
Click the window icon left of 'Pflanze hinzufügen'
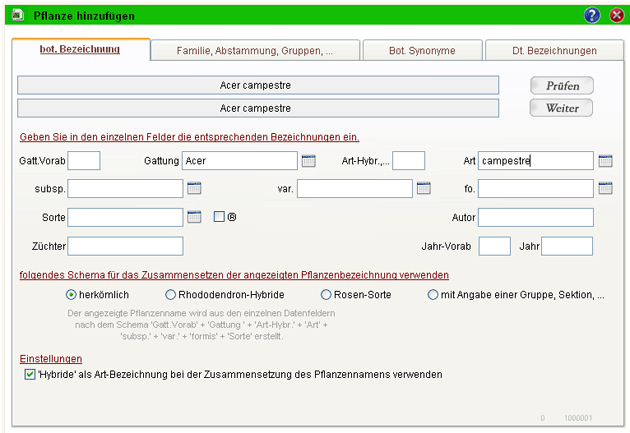point(18,15)
